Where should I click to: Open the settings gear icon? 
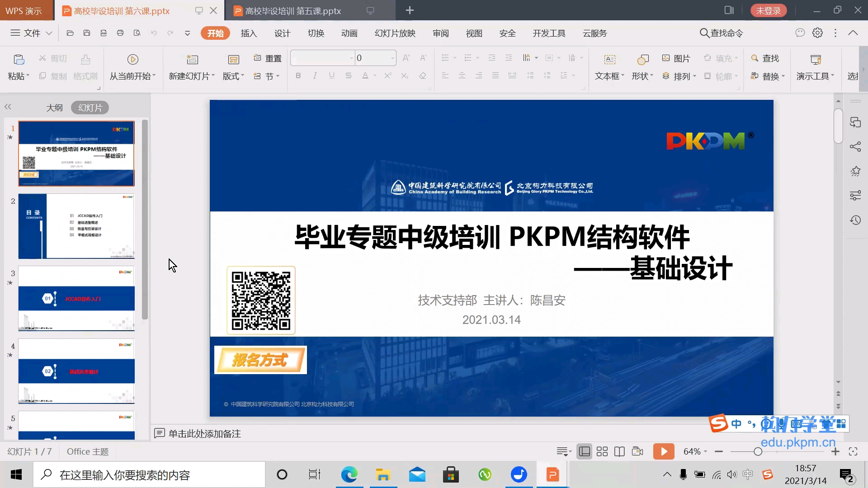(817, 33)
